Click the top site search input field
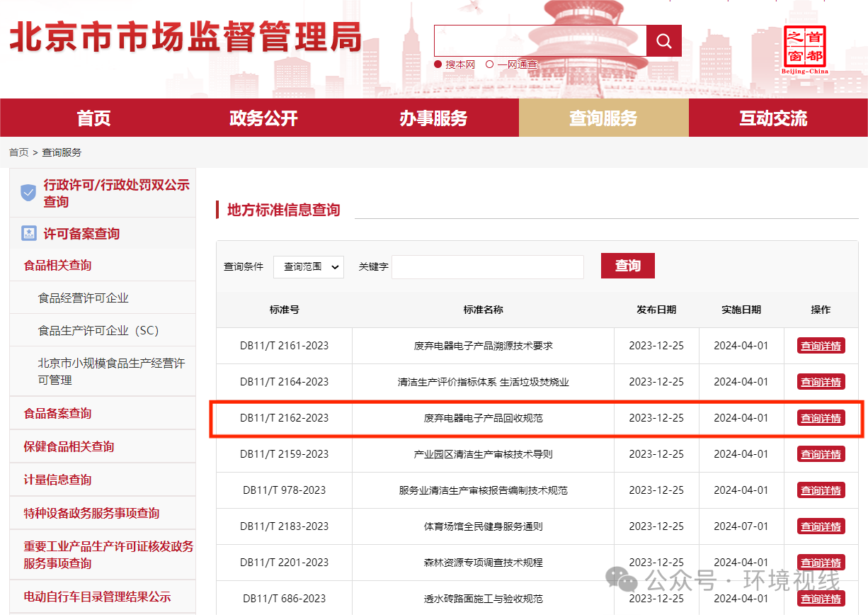Image resolution: width=868 pixels, height=615 pixels. [540, 41]
